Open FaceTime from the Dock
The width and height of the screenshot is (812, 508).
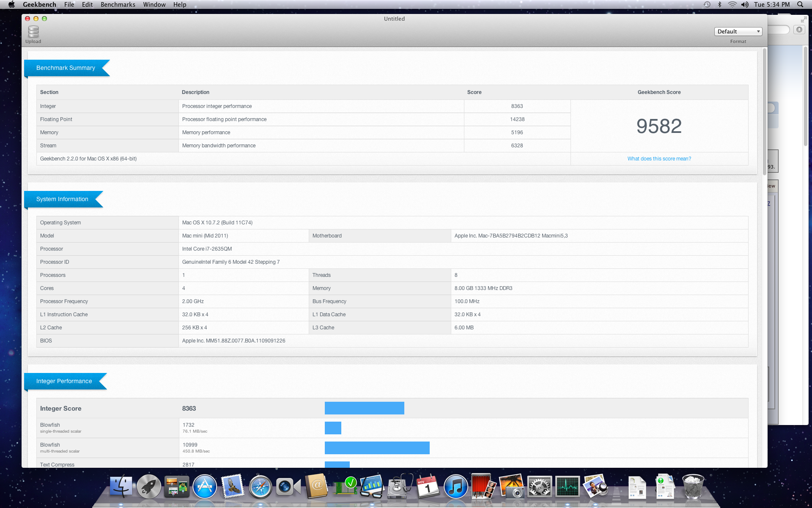coord(288,487)
